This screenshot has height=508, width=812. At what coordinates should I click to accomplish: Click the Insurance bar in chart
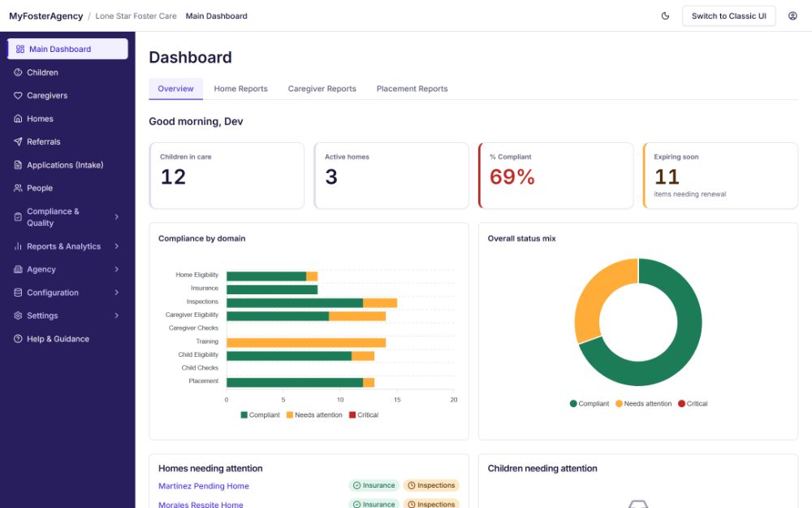coord(272,290)
